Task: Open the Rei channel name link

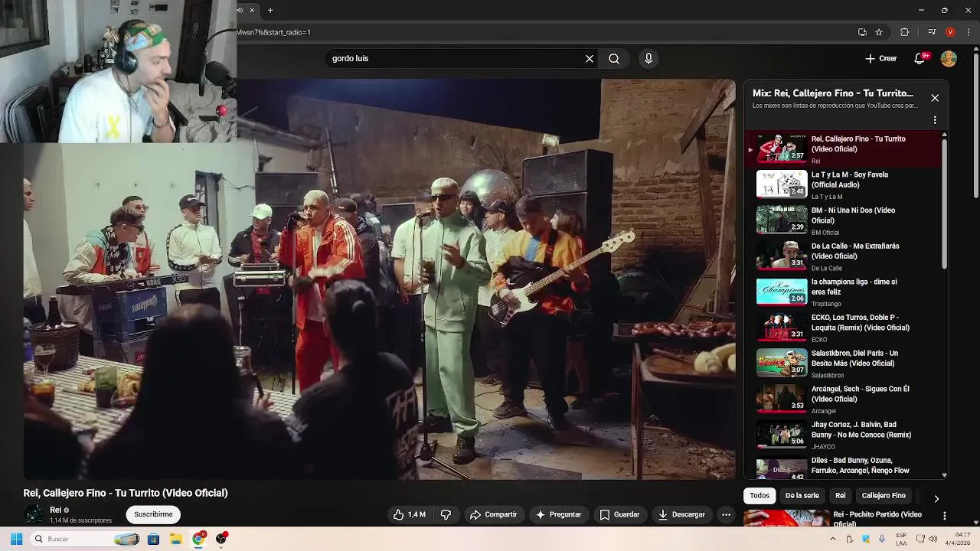Action: tap(55, 510)
